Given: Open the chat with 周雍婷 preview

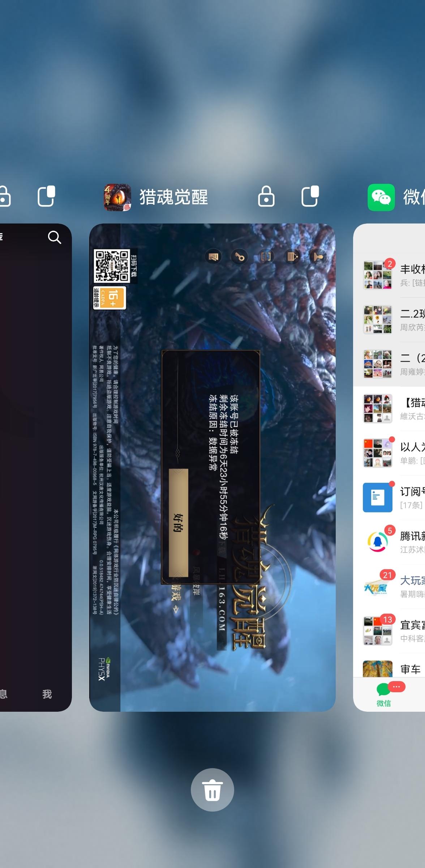Looking at the screenshot, I should pyautogui.click(x=389, y=364).
